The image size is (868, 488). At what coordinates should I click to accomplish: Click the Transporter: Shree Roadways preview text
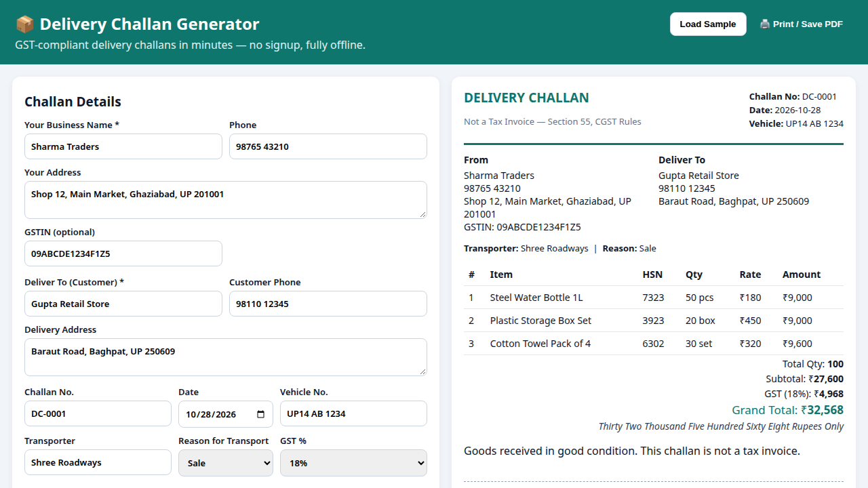pos(526,249)
